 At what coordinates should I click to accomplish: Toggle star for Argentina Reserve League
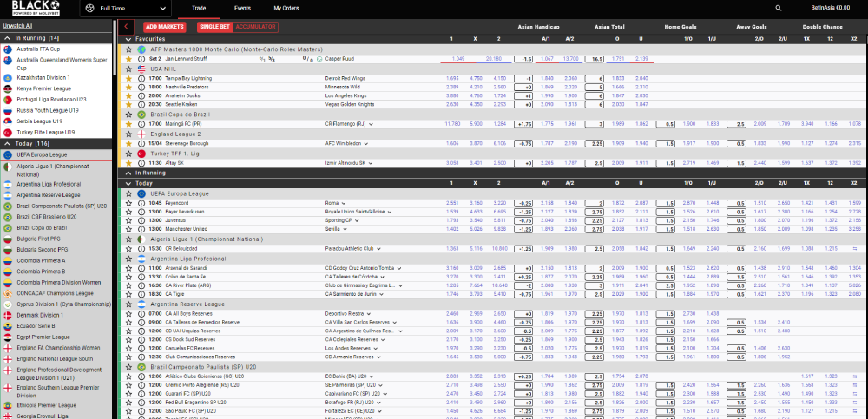[x=129, y=304]
